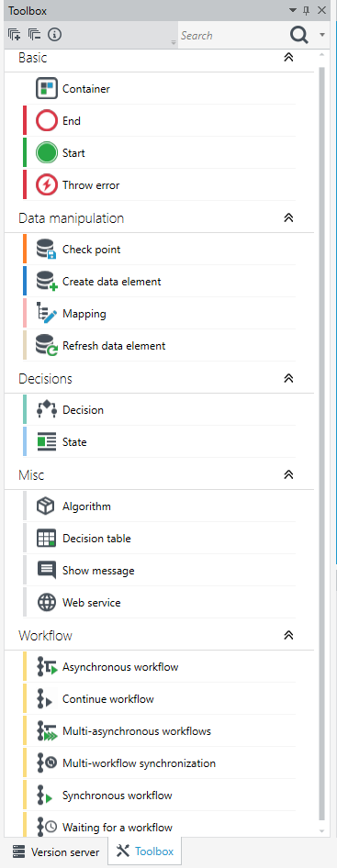
Task: Click the Create data element icon
Action: (x=47, y=282)
